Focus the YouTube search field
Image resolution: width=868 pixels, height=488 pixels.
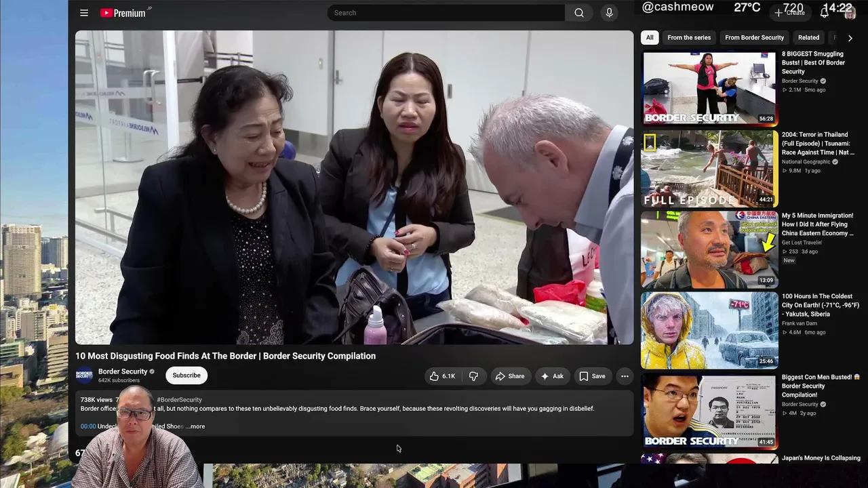(446, 13)
